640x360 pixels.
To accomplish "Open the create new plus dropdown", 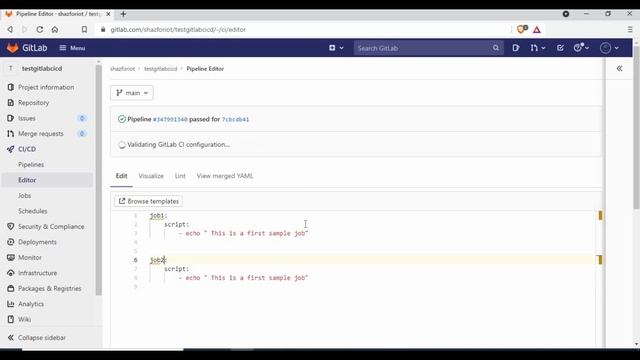I will click(x=336, y=48).
